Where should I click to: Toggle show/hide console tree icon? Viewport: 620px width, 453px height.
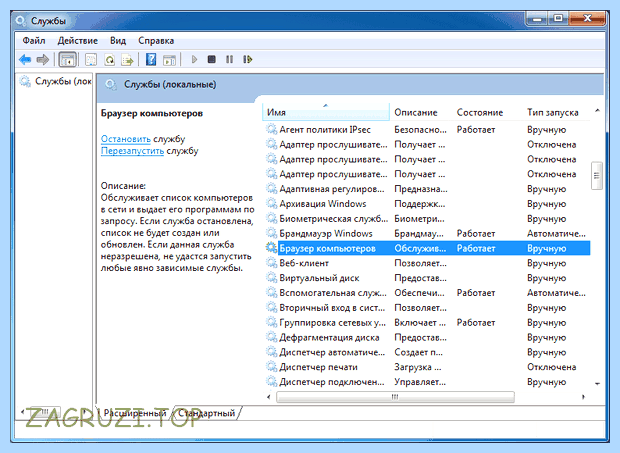(x=67, y=60)
